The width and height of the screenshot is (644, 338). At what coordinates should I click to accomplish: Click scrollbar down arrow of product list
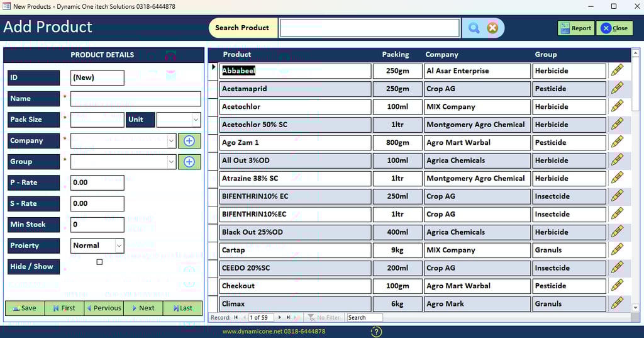635,308
